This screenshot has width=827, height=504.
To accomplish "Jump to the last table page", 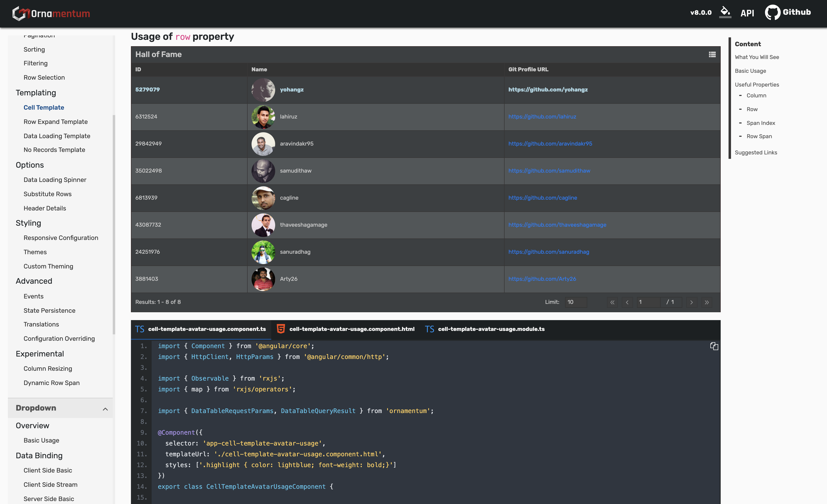I will [706, 302].
